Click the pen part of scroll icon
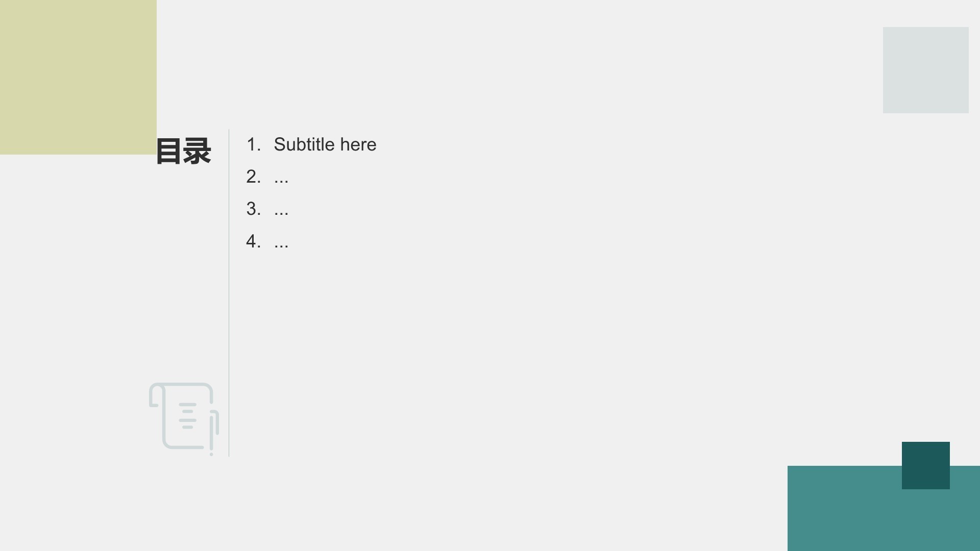980x551 pixels. coord(213,432)
